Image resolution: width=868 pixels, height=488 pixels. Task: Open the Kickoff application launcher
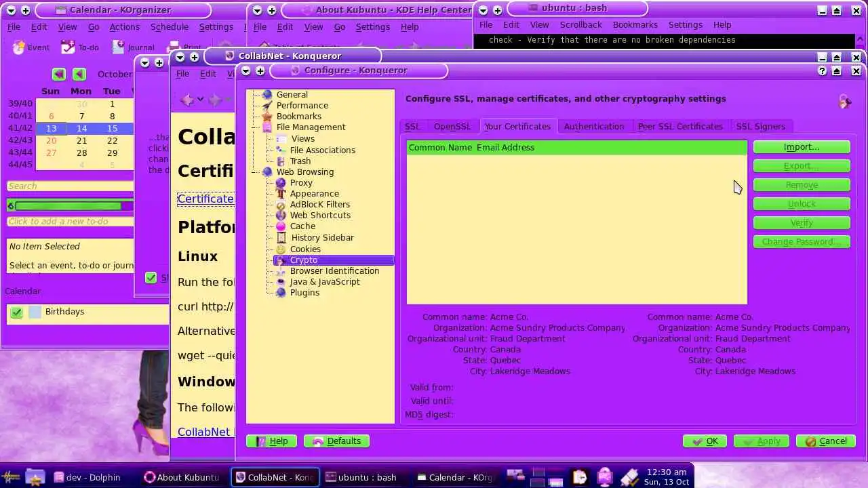pos(10,477)
